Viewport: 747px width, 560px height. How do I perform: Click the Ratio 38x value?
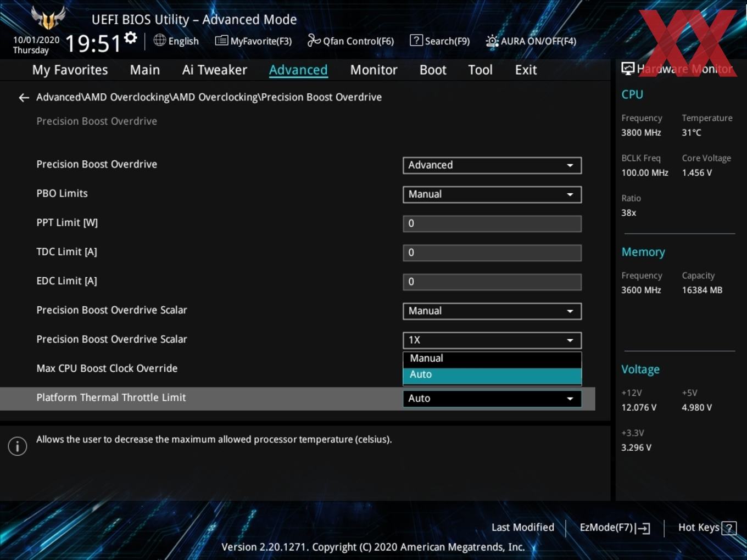point(629,212)
